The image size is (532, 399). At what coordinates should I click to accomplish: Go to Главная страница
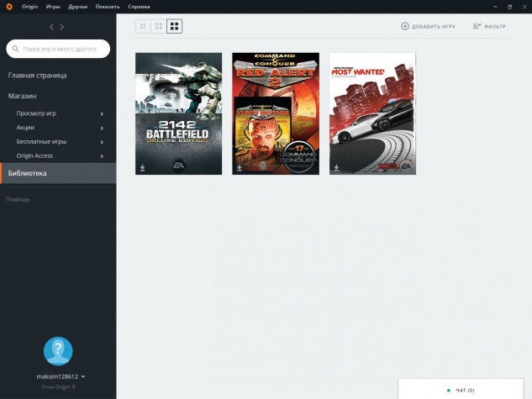[x=37, y=76]
